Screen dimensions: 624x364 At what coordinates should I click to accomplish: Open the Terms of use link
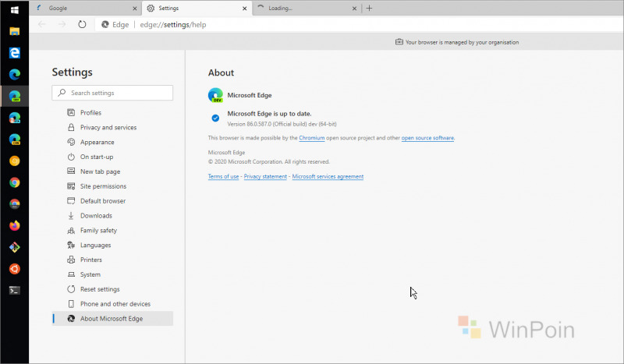223,177
